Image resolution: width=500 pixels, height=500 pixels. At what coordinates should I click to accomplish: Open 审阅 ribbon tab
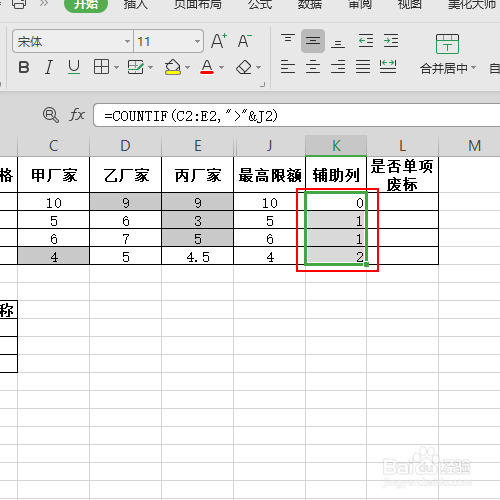coord(360,4)
